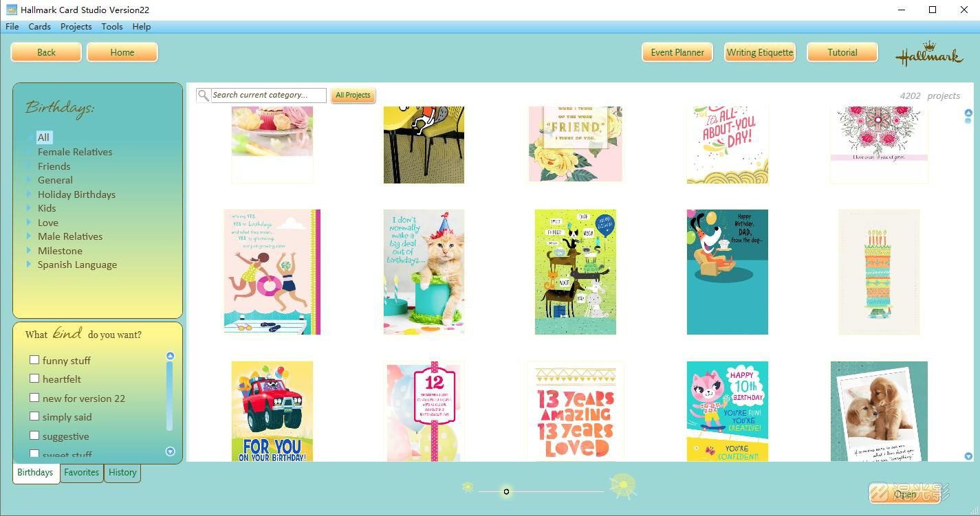Open the Event Planner

(x=677, y=52)
